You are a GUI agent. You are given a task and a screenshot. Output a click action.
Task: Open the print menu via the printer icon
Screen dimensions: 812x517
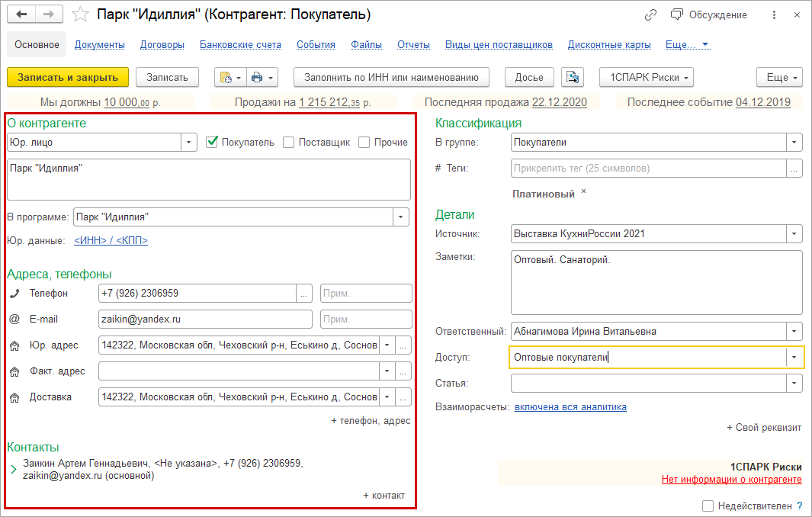click(262, 78)
